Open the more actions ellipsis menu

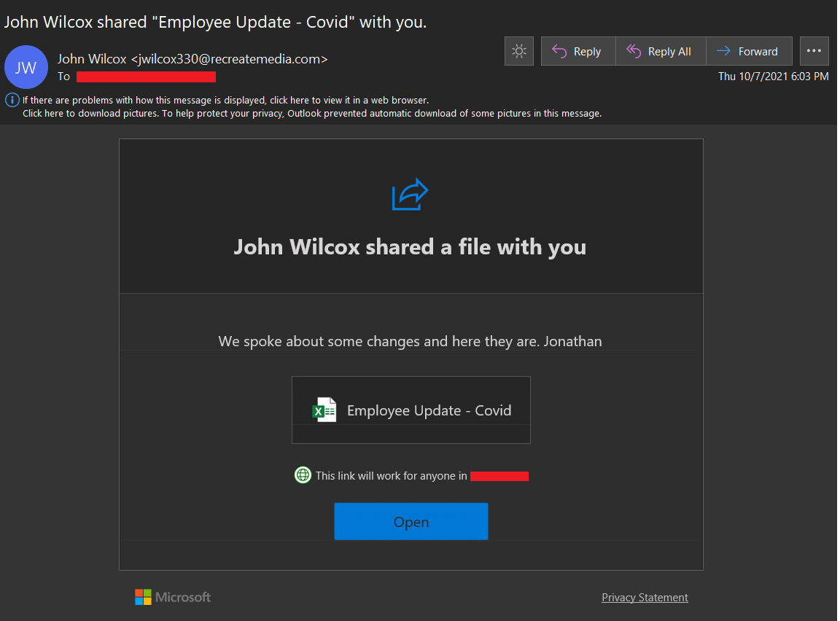[x=814, y=52]
